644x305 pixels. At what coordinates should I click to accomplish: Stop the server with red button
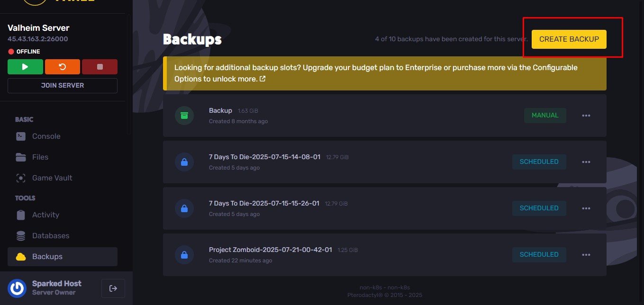pos(100,67)
